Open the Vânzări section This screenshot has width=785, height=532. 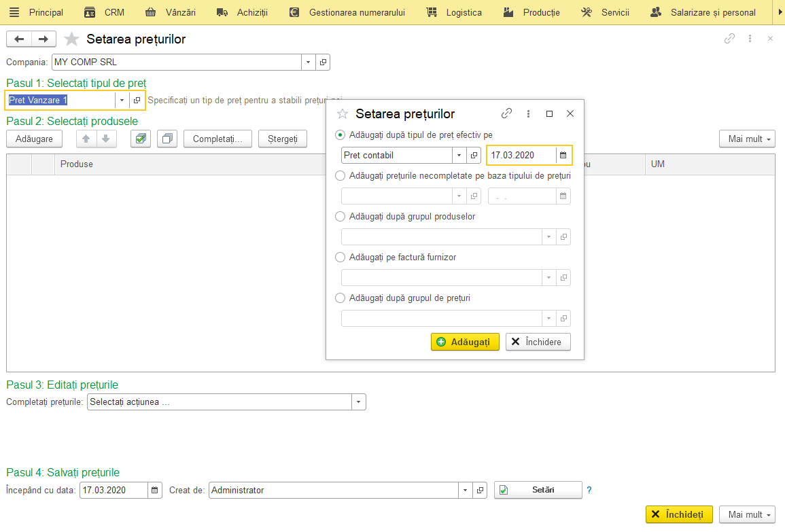point(170,12)
